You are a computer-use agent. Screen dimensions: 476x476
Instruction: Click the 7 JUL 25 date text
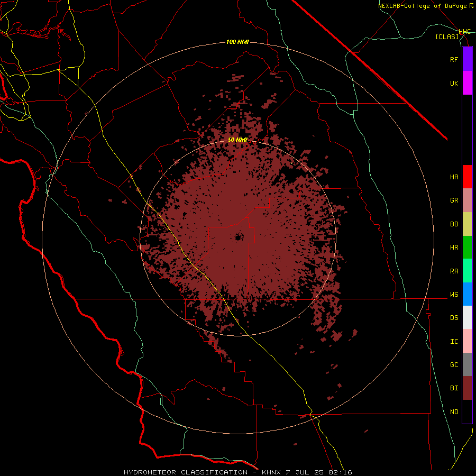pyautogui.click(x=305, y=472)
